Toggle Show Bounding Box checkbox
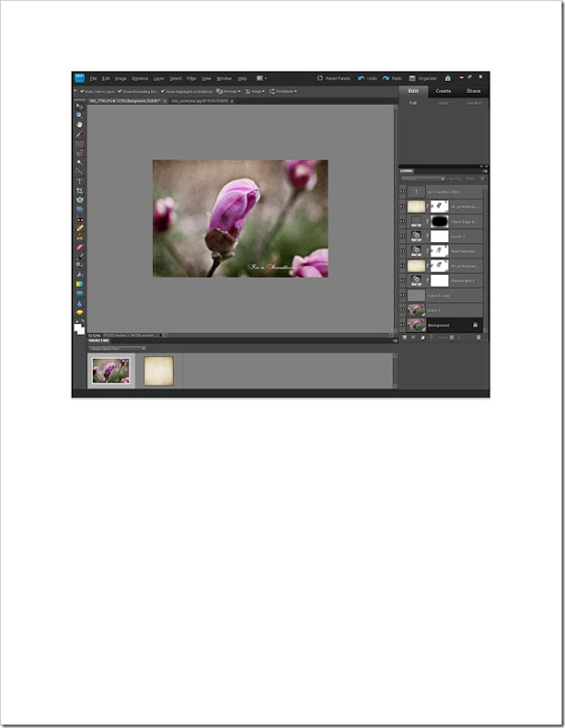 (120, 92)
